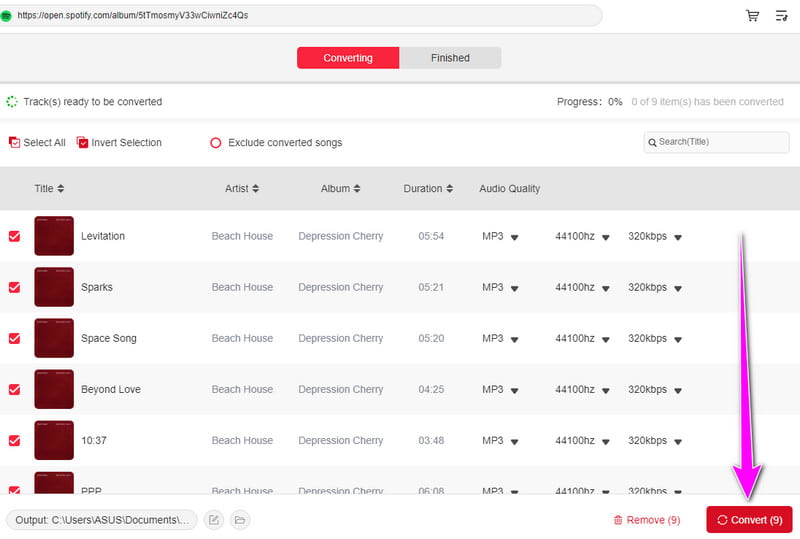
Task: Sort tracks by Title arrows
Action: [60, 189]
